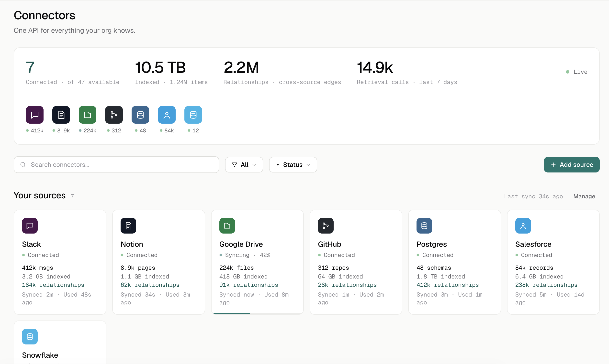The image size is (609, 364).
Task: Click the Google Drive sync progress bar
Action: 257,313
